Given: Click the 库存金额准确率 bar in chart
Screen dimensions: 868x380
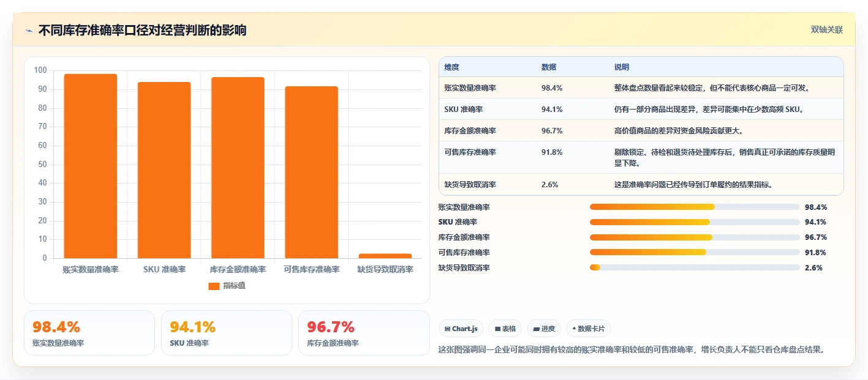Looking at the screenshot, I should (238, 168).
